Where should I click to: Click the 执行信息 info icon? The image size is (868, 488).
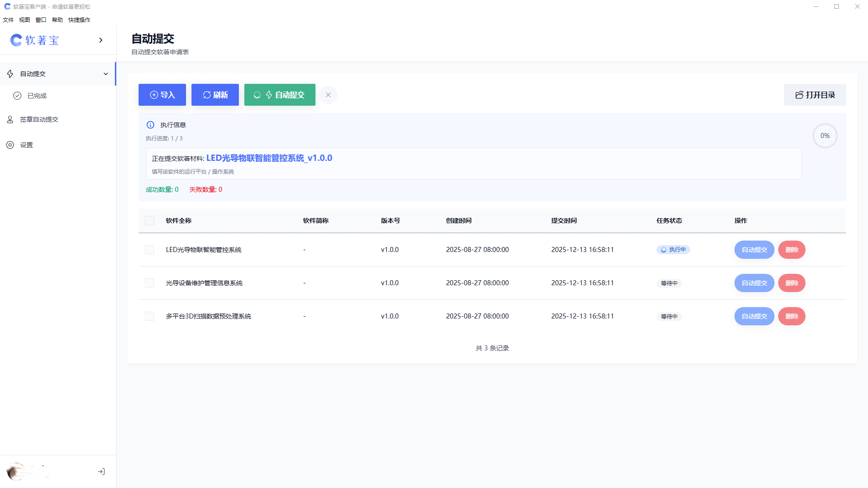[x=150, y=125]
